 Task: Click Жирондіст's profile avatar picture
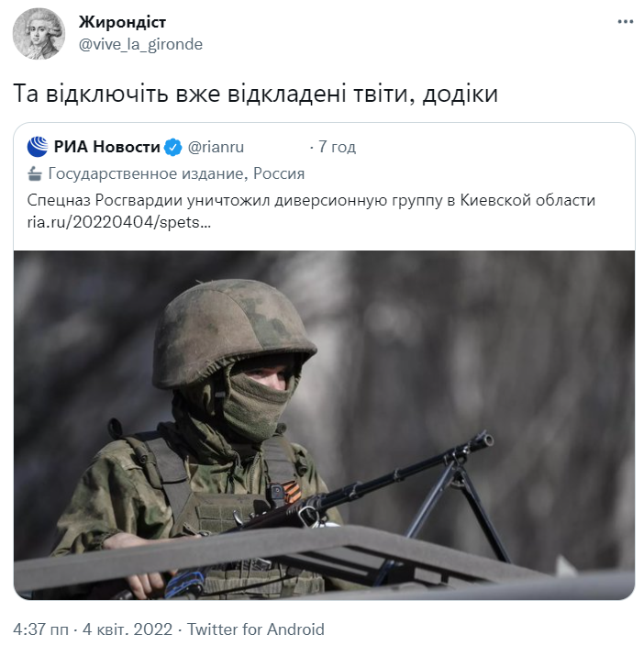(39, 34)
